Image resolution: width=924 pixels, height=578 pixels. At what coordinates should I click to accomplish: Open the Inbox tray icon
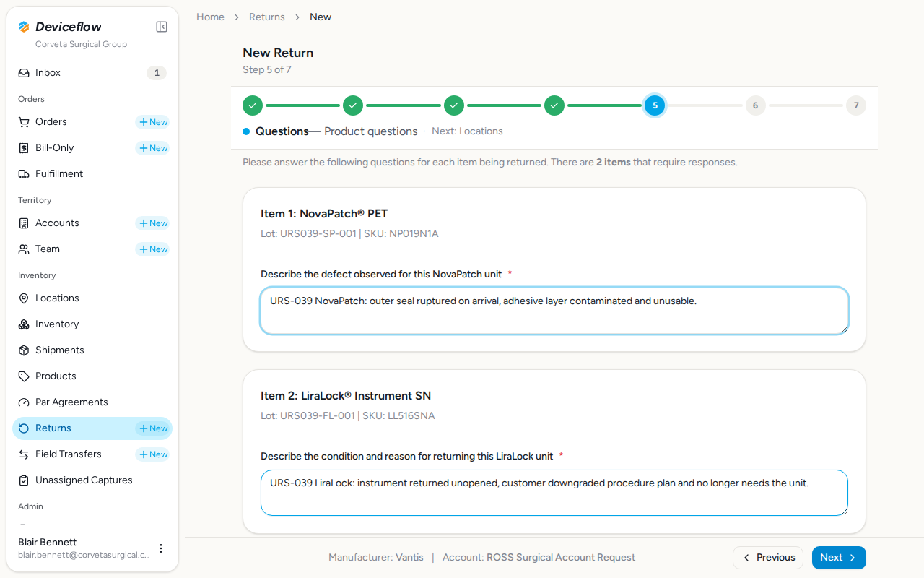click(24, 73)
